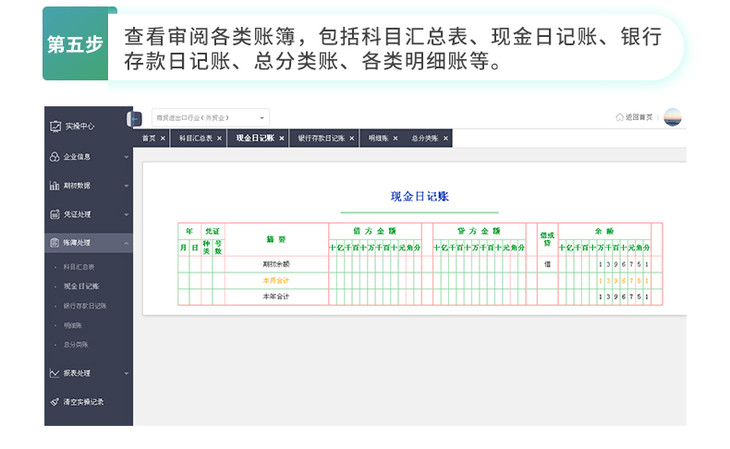Switch to the 科目汇总表 tab
The width and height of the screenshot is (730, 449).
pyautogui.click(x=195, y=138)
